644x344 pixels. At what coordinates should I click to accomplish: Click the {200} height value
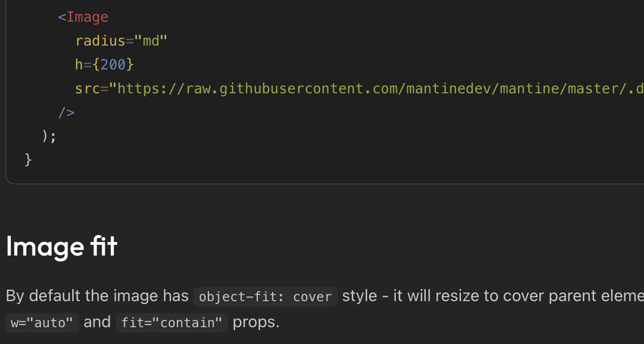pyautogui.click(x=113, y=65)
